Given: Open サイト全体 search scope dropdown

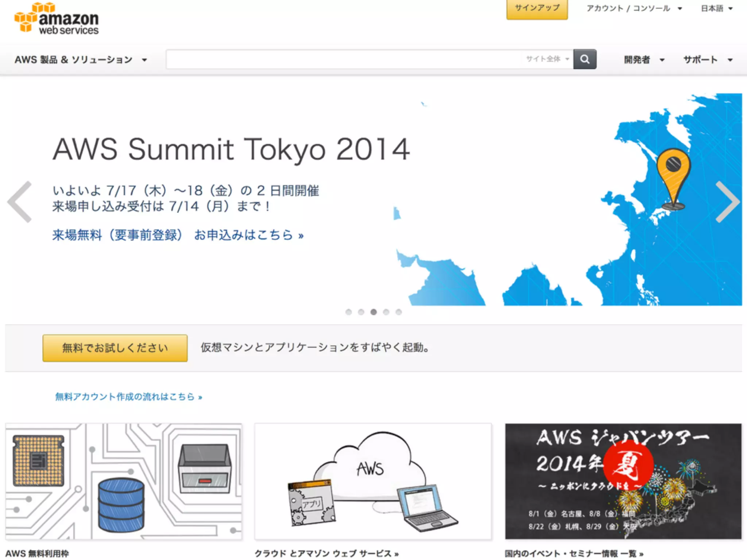Looking at the screenshot, I should [547, 59].
